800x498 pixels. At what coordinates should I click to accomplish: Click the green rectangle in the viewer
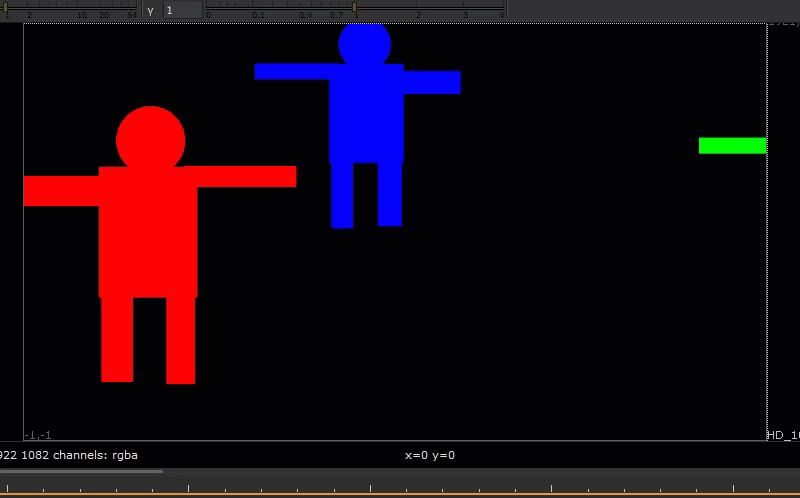pos(732,146)
